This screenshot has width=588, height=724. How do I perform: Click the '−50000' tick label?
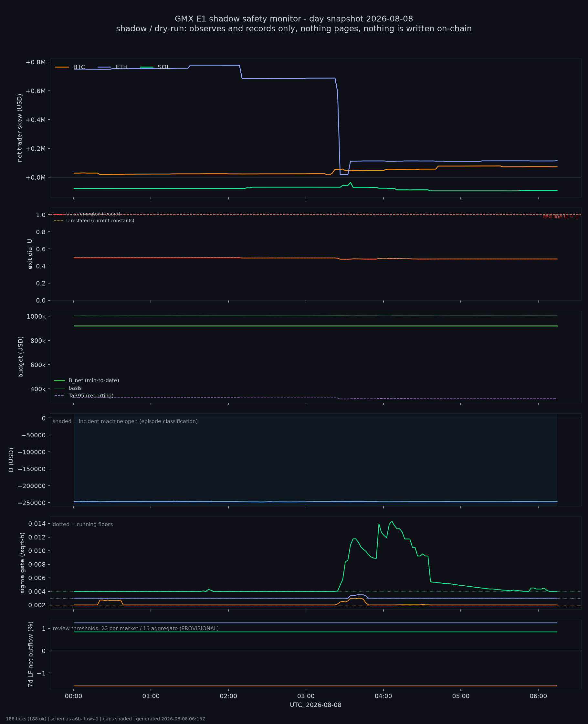(34, 435)
